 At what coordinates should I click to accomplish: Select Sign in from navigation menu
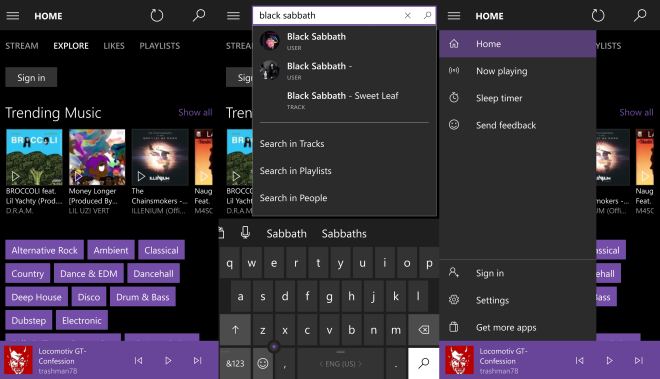518,273
